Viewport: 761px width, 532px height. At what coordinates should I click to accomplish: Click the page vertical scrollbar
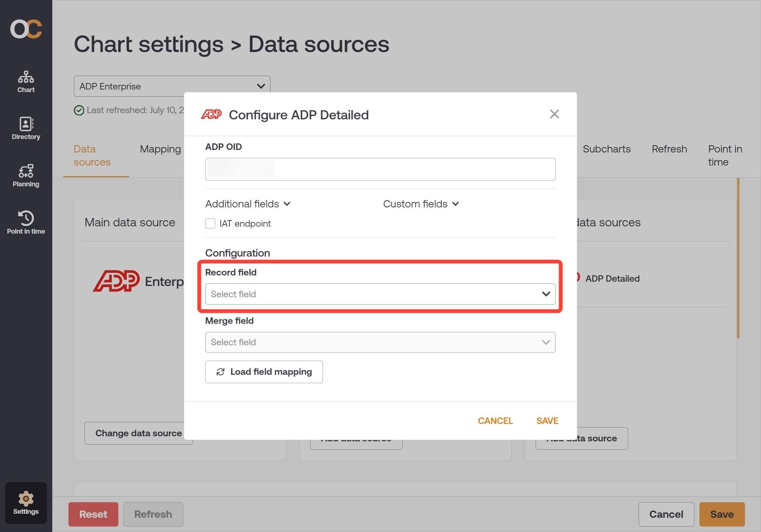coord(738,258)
